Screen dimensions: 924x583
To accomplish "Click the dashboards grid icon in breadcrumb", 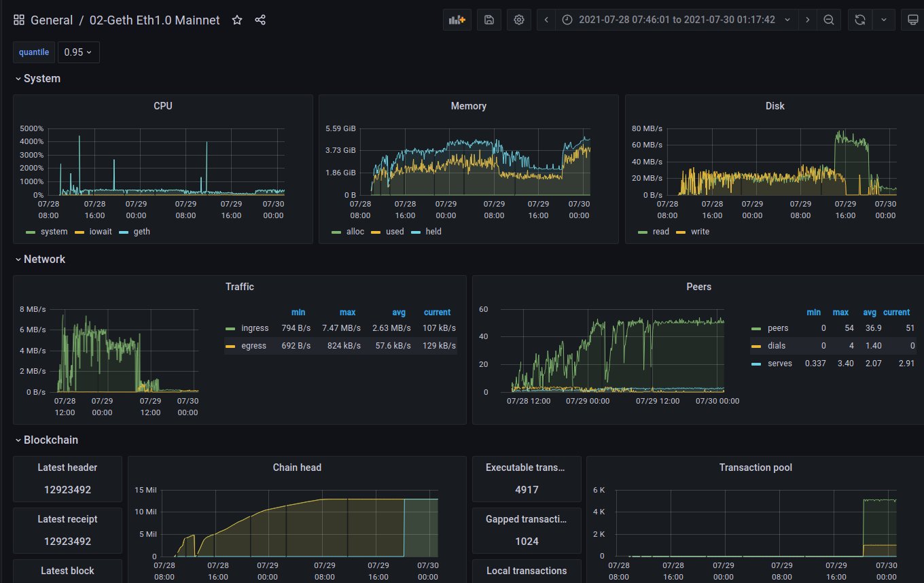I will 18,20.
